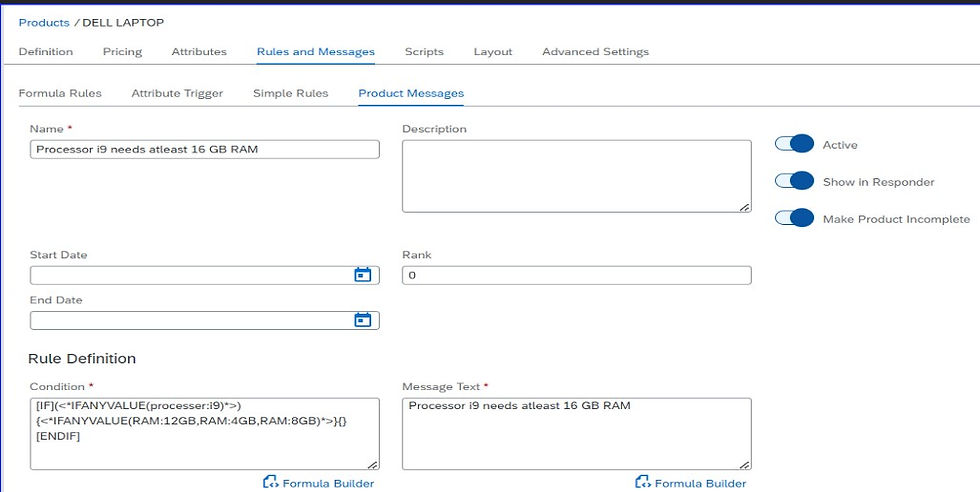Switch to Advanced Settings tab
The image size is (980, 492).
(x=595, y=52)
